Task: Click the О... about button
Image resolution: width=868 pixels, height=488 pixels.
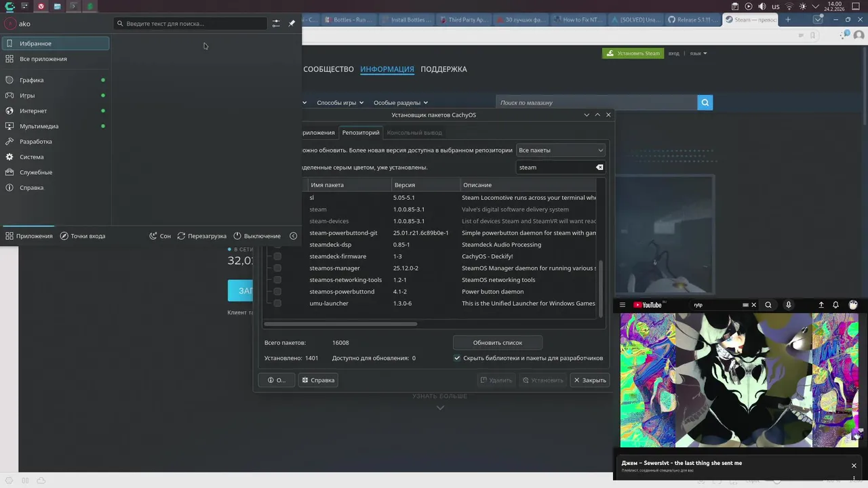Action: [x=277, y=380]
